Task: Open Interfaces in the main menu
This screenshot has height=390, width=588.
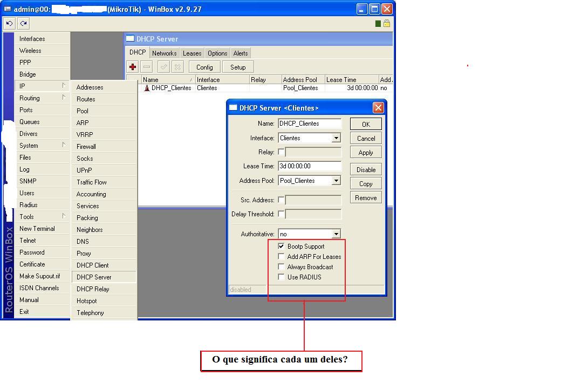Action: click(x=42, y=39)
